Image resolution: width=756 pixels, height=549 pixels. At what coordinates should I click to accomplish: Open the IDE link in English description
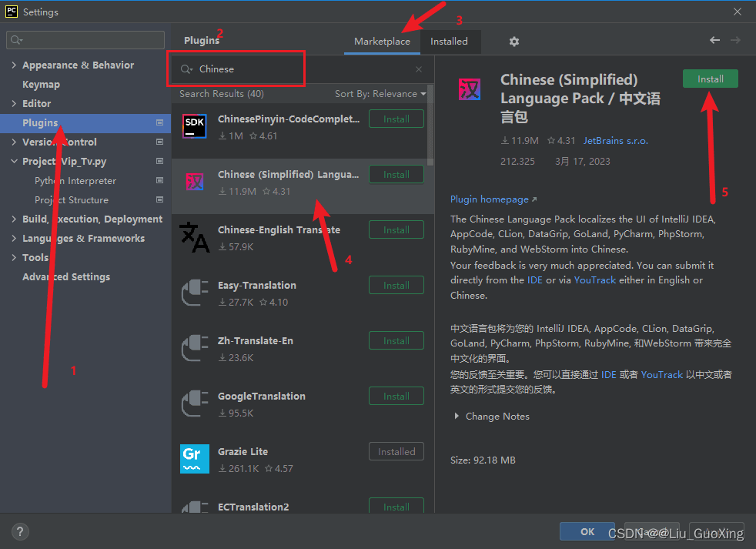[x=535, y=280]
